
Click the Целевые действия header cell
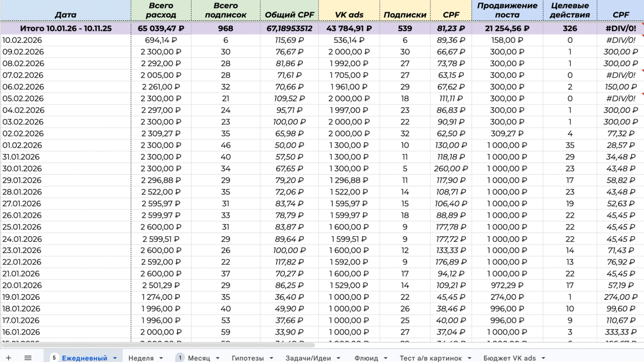570,11
